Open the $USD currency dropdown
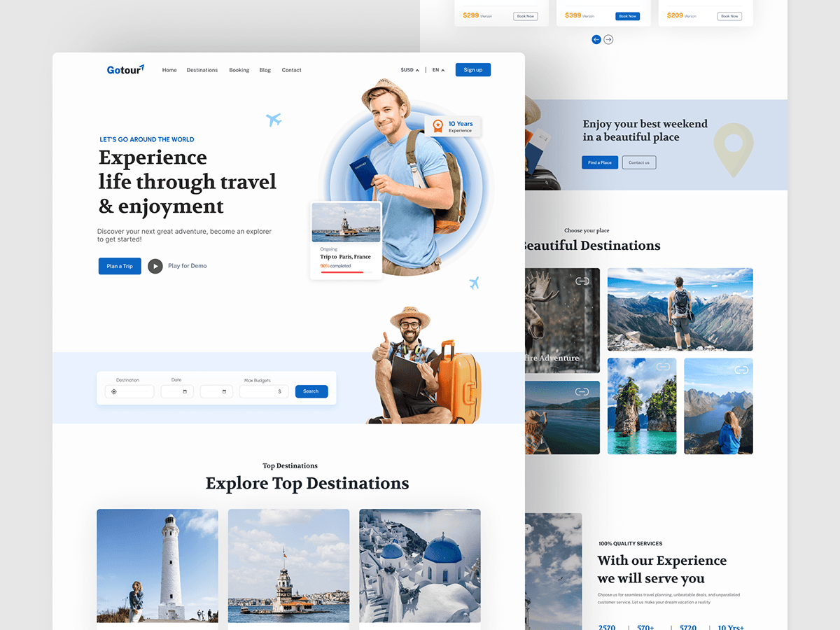840x630 pixels. click(x=409, y=70)
